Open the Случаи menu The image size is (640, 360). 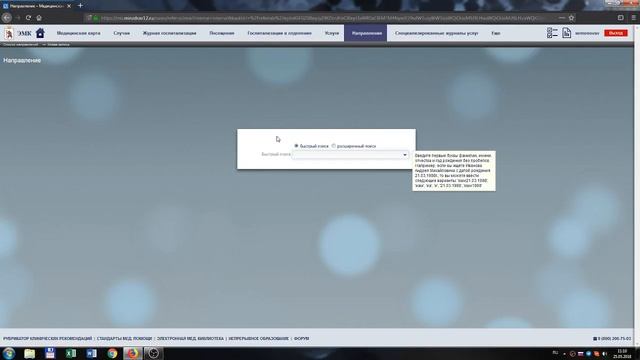122,33
